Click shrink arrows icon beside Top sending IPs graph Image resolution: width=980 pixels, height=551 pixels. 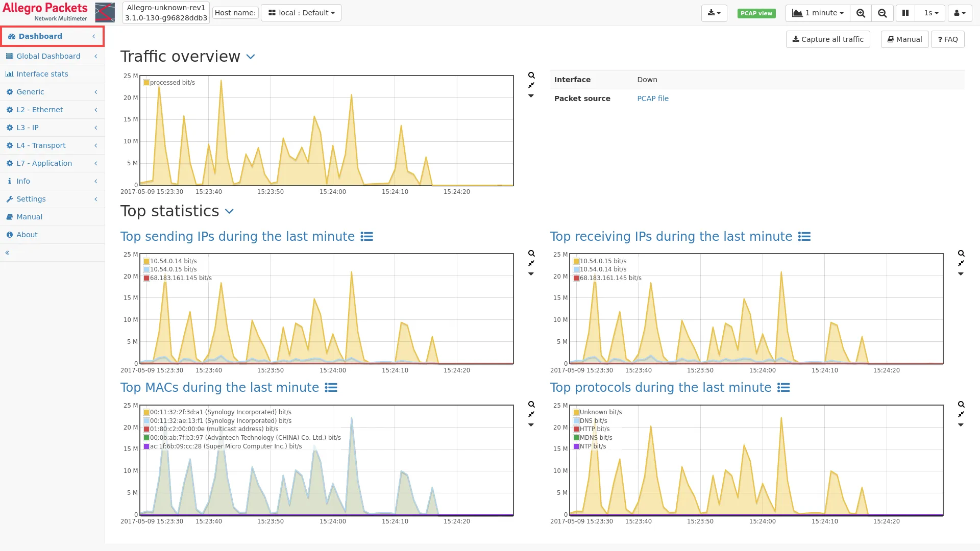point(531,264)
